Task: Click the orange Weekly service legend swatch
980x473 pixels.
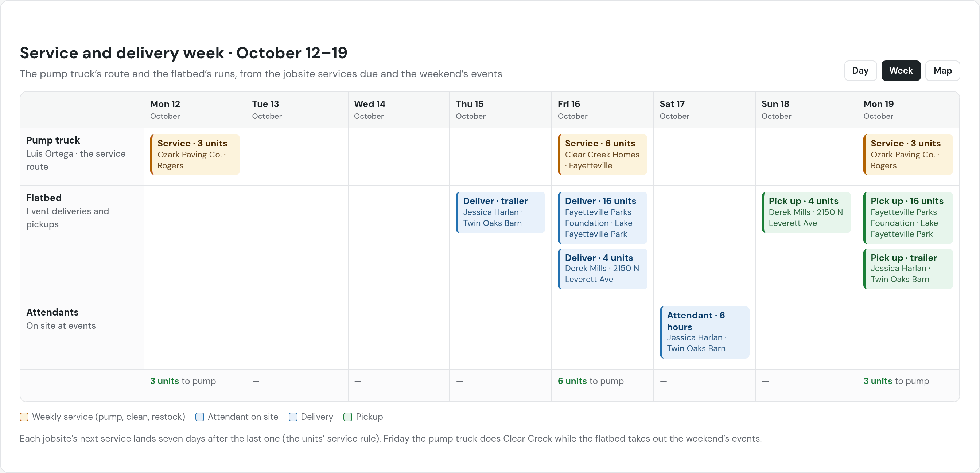Action: (x=24, y=417)
